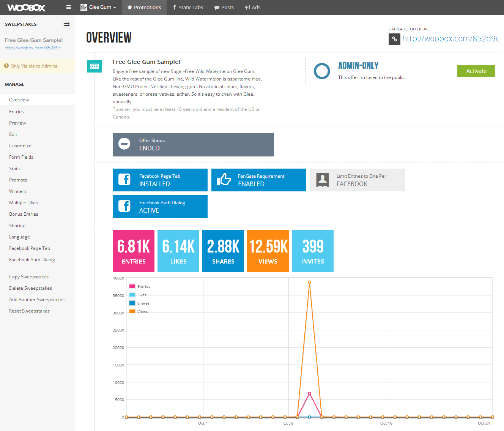Click the pink Entries legend swatch
504x431 pixels.
[x=132, y=286]
